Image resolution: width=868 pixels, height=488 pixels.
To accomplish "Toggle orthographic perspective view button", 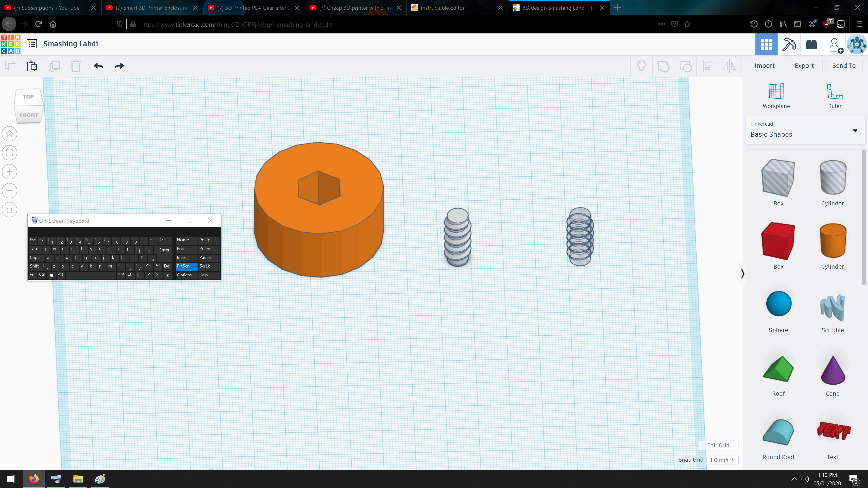I will (x=9, y=210).
